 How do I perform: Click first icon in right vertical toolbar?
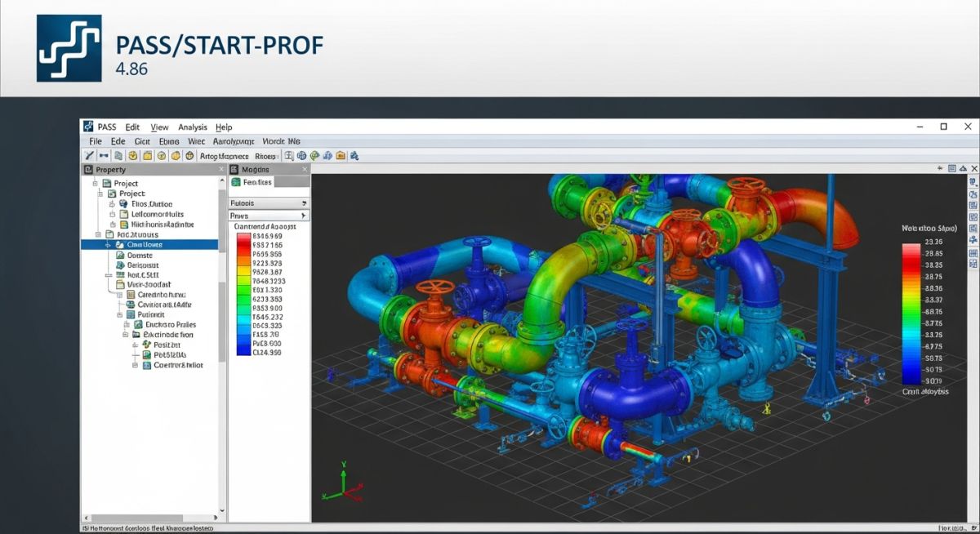(x=972, y=182)
